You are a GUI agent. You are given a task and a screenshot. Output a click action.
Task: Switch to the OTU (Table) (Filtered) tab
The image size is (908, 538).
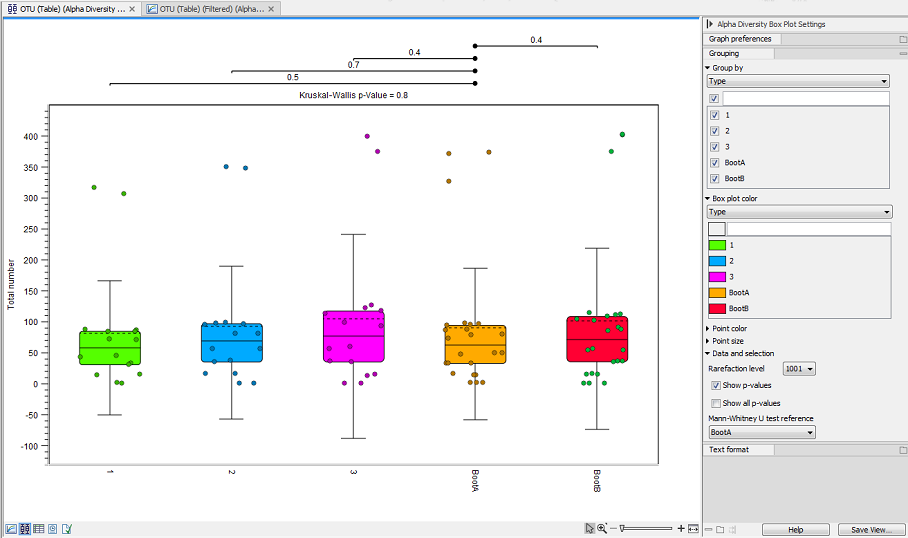pos(210,8)
